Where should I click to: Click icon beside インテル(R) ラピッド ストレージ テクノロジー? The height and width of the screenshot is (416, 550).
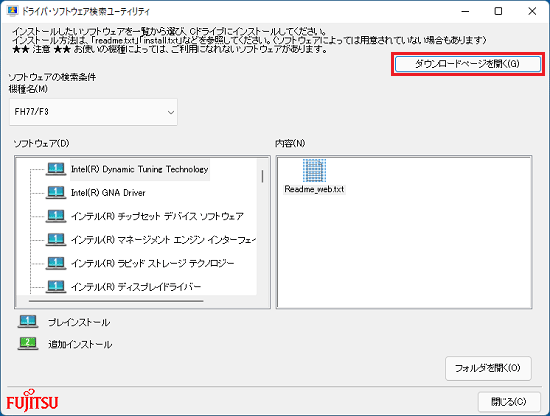click(56, 263)
